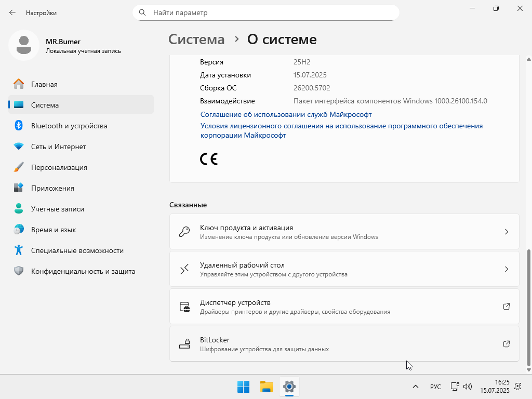Image resolution: width=532 pixels, height=399 pixels.
Task: Click the remote desktop arrows icon
Action: (x=184, y=269)
